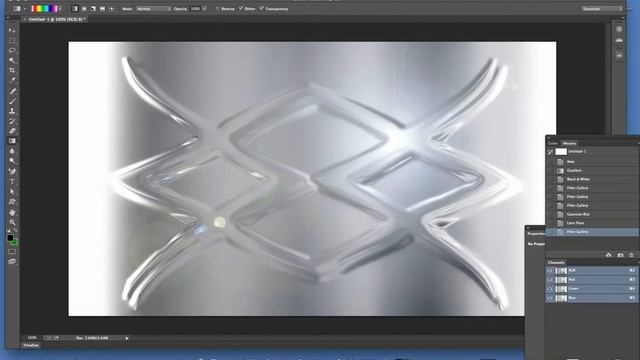Delete current history state trash icon
The width and height of the screenshot is (640, 360).
pos(631,255)
